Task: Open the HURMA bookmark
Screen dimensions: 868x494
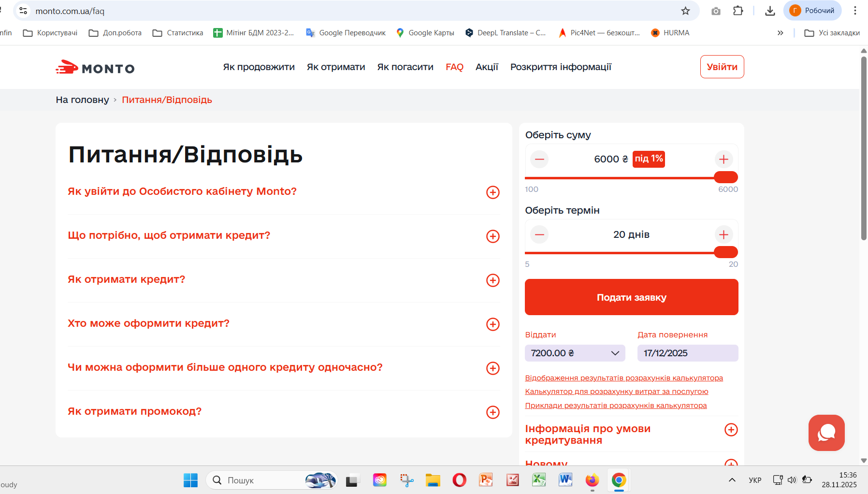Action: click(670, 33)
